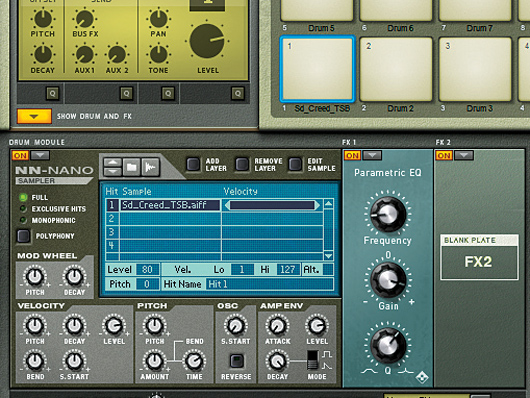This screenshot has width=530, height=398.
Task: Open Drum Module type dropdown
Action: tap(40, 156)
